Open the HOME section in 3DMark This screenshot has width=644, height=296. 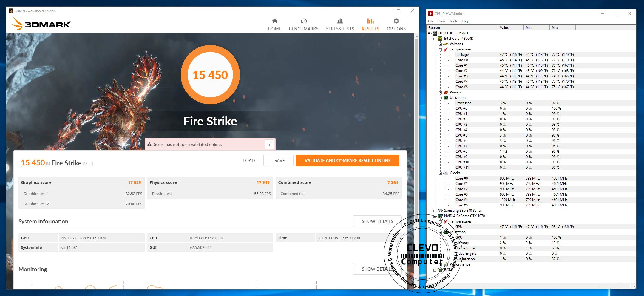click(274, 24)
